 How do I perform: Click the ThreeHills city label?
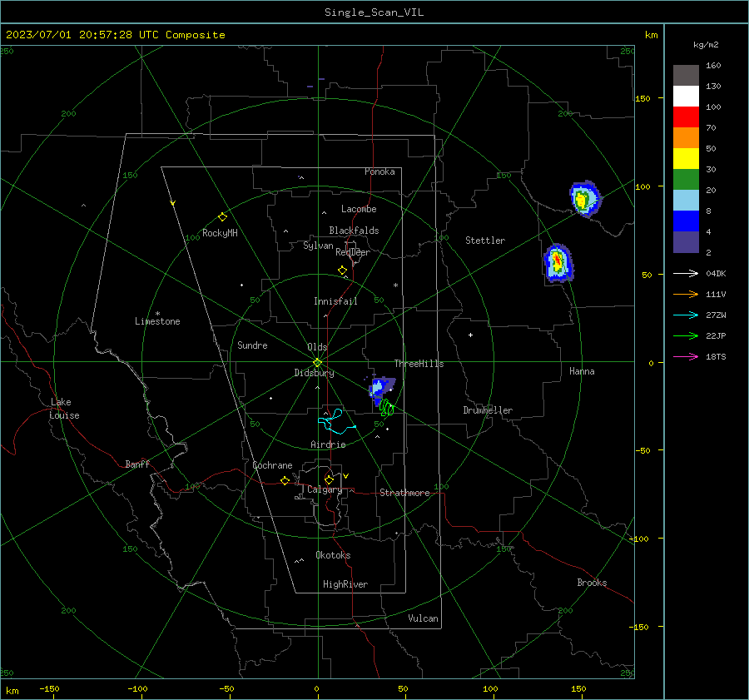[x=419, y=364]
